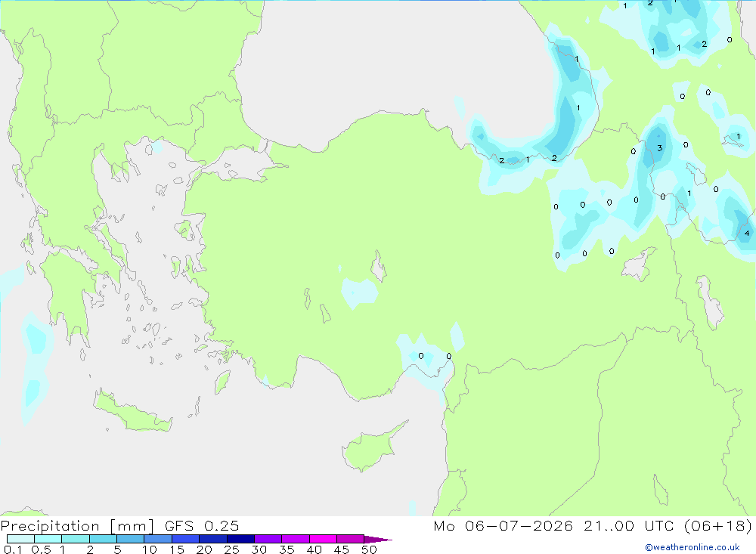The image size is (756, 554).
Task: Click the 40–45 mm magenta legend swatch
Action: pyautogui.click(x=323, y=539)
